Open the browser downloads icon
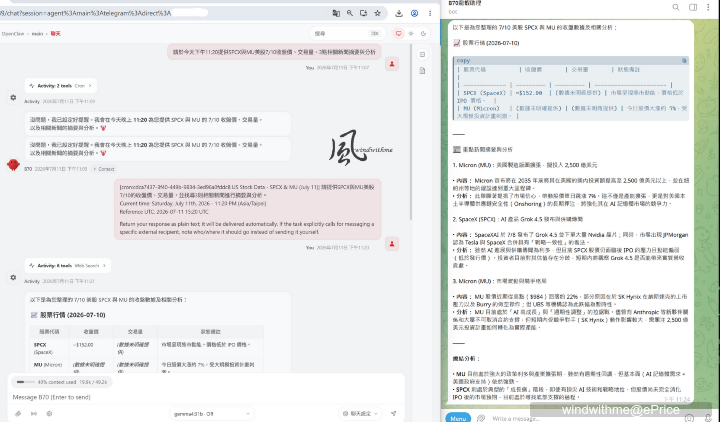The height and width of the screenshot is (422, 720). click(x=399, y=13)
